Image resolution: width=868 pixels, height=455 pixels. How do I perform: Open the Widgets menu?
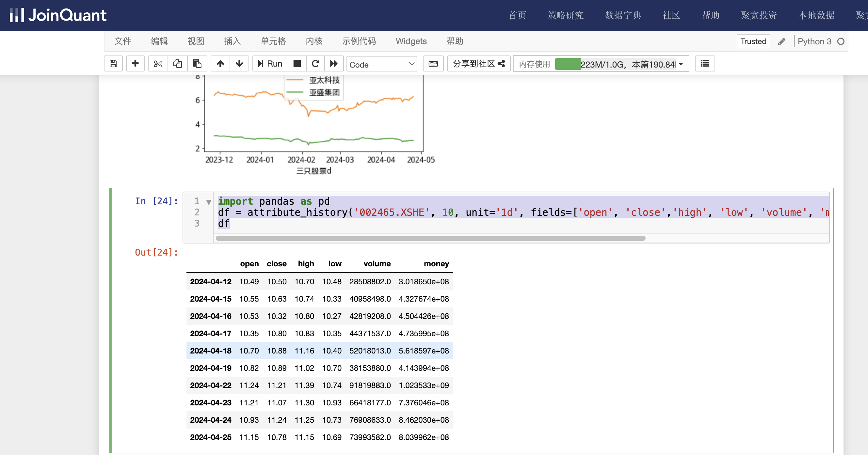pyautogui.click(x=411, y=41)
